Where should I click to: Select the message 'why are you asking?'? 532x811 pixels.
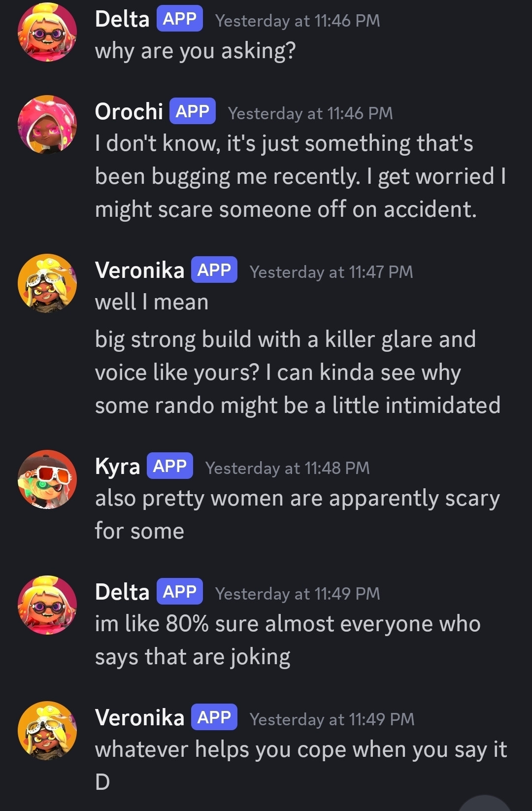(x=196, y=51)
